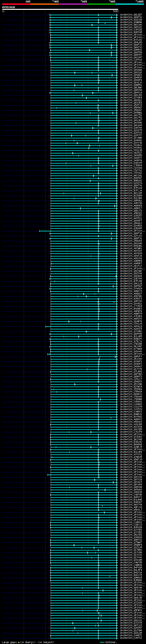Select hit label UniRef100_C5YGJ5

pyautogui.click(x=131, y=324)
